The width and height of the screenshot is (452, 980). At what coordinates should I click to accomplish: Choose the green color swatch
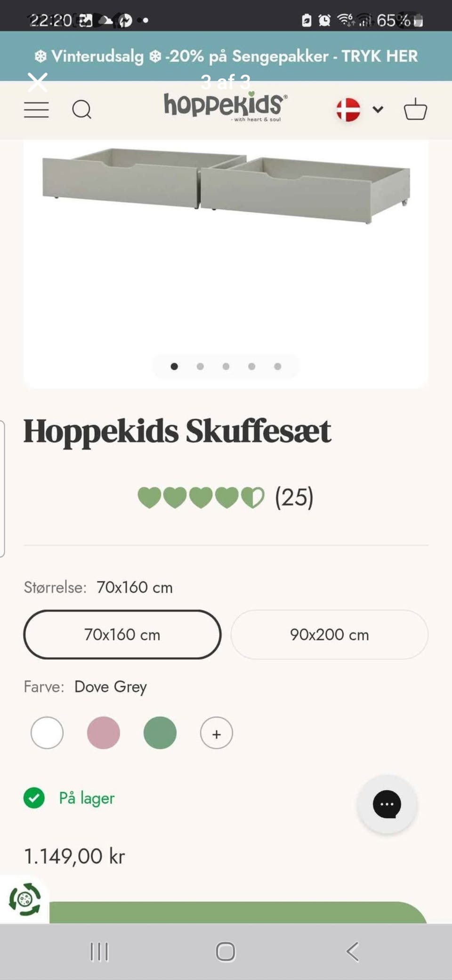(x=160, y=733)
